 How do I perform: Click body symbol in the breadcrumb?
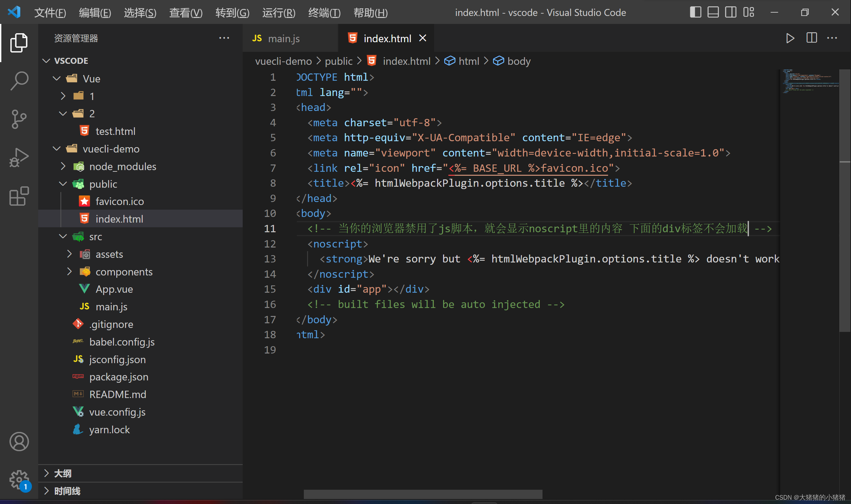point(512,61)
